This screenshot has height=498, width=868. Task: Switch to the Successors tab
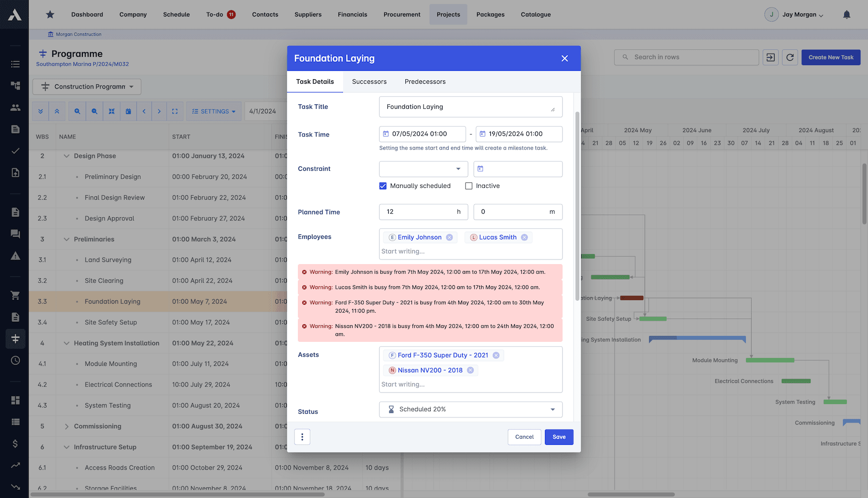pyautogui.click(x=369, y=81)
